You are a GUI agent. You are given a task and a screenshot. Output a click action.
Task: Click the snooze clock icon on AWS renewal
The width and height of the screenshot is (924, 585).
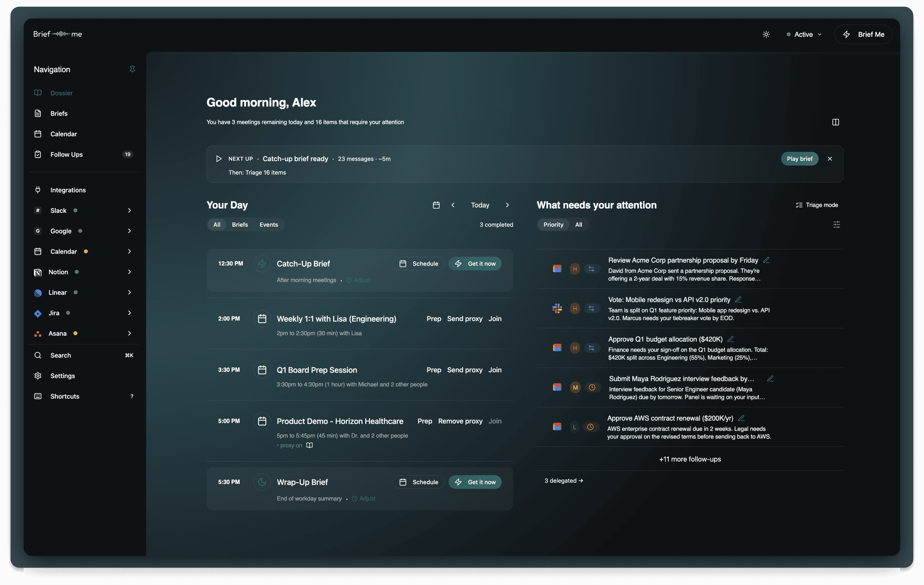click(x=591, y=427)
